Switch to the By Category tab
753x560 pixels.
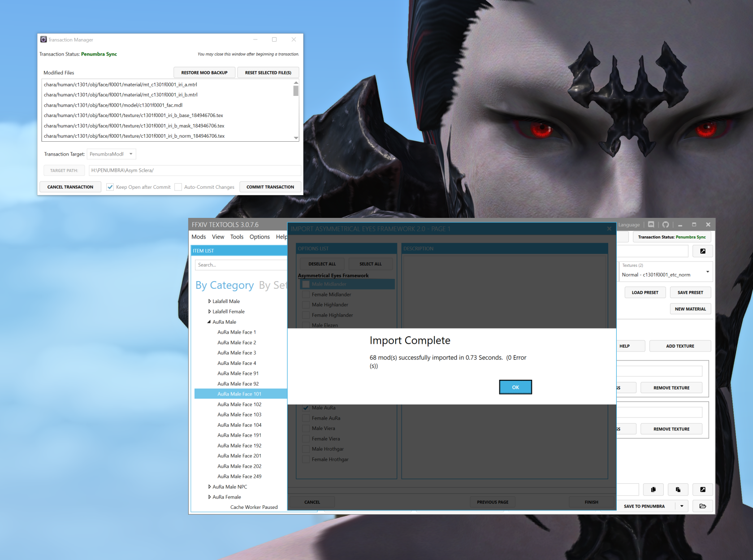pyautogui.click(x=225, y=285)
